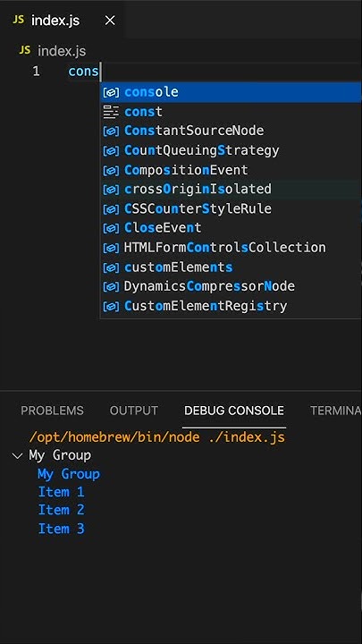The height and width of the screenshot is (644, 362).
Task: Collapse the My Group console group
Action: pos(17,455)
